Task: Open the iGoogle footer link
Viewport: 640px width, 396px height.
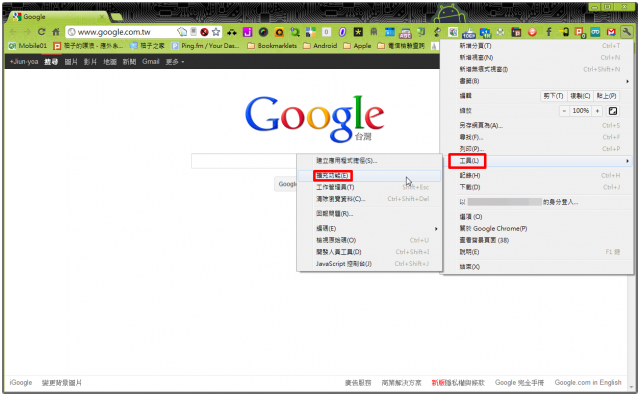Action: (21, 383)
